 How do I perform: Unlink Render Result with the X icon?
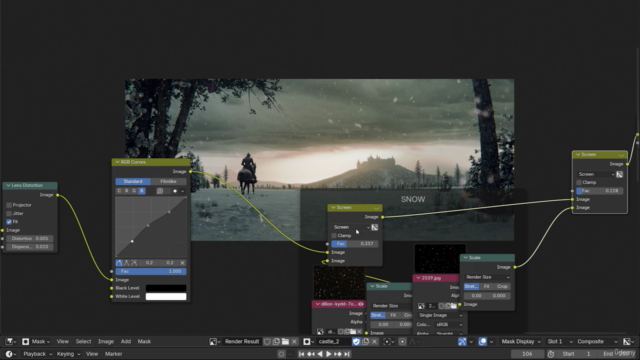click(x=294, y=341)
